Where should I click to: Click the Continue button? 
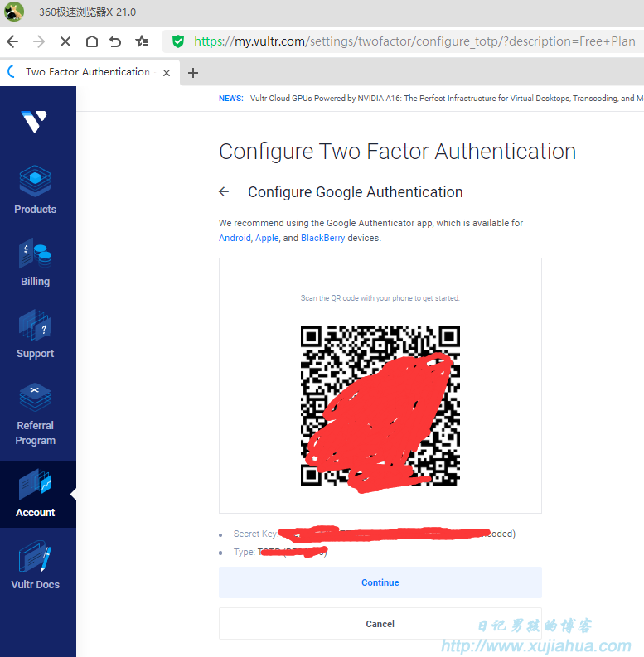(380, 582)
